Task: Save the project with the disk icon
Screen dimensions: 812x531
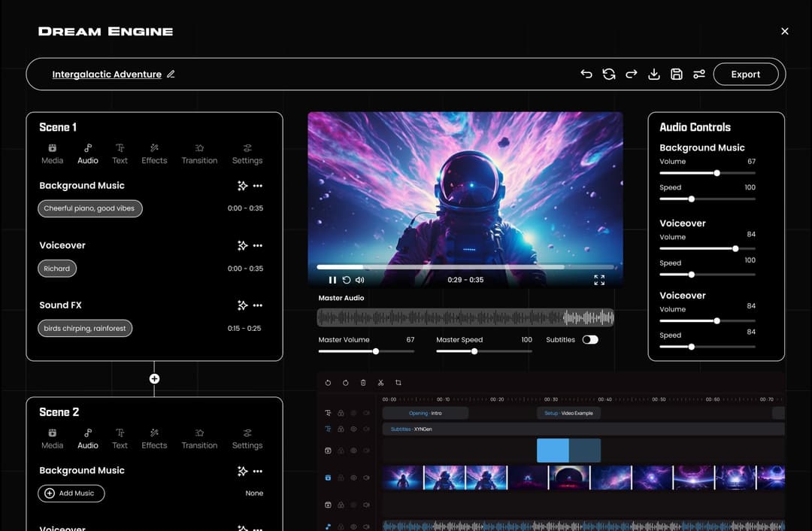Action: [677, 74]
